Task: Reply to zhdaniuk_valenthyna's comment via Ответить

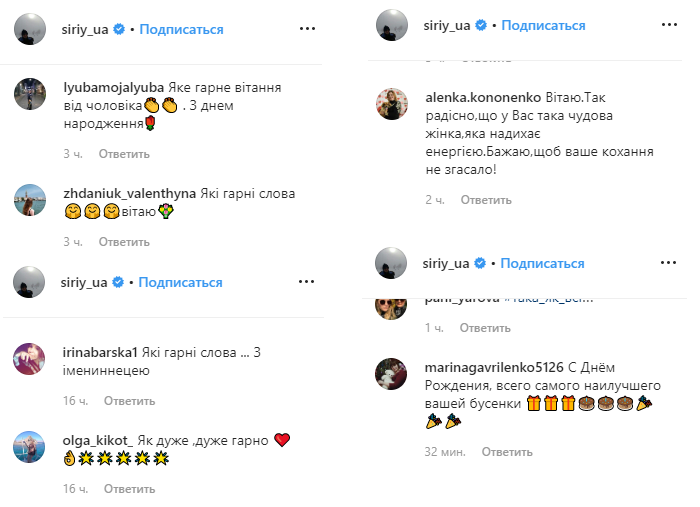Action: [x=124, y=242]
